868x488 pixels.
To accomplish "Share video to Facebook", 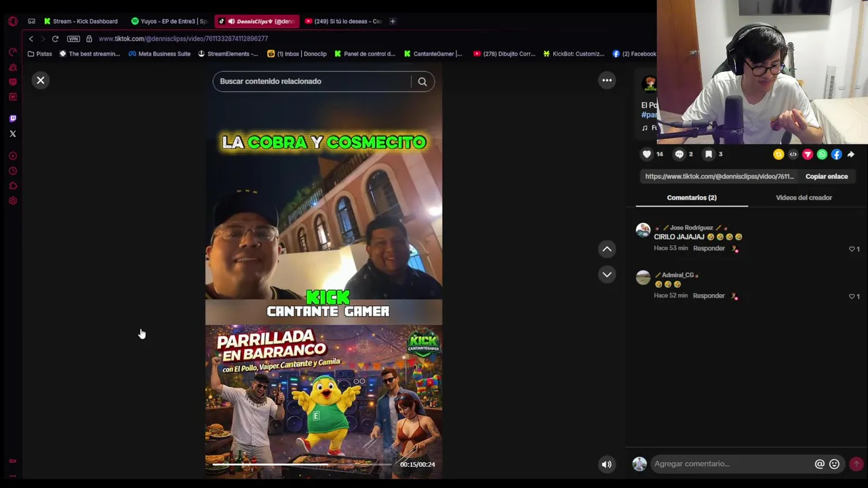I will 836,155.
